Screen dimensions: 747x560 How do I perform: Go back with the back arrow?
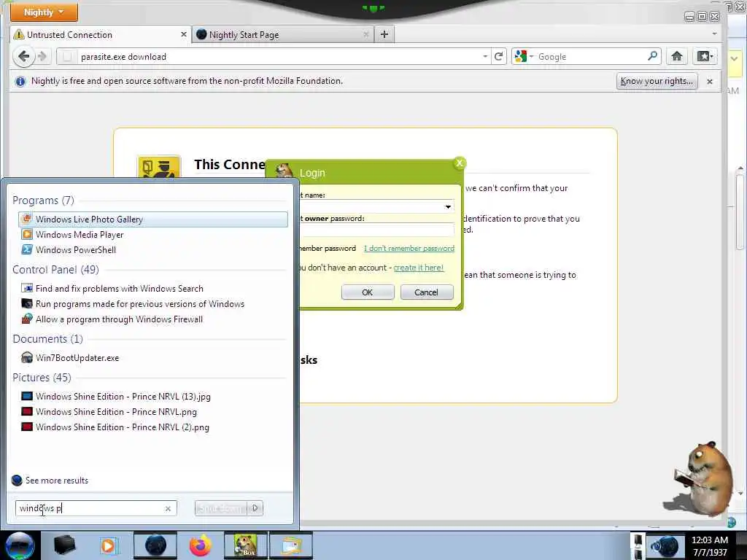coord(24,57)
